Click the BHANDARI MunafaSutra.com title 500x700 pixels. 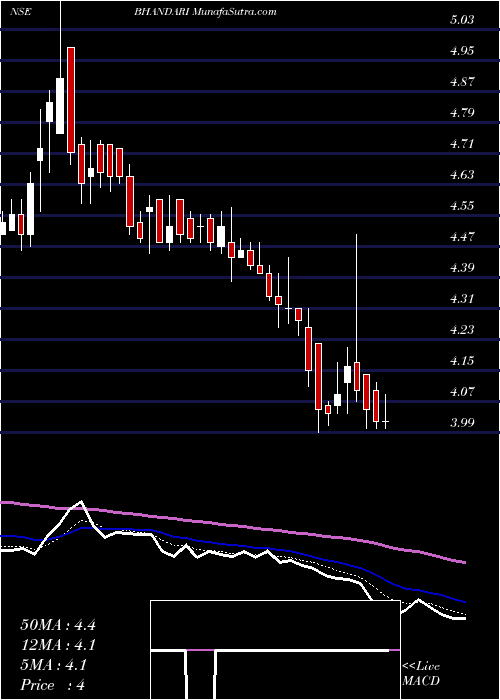click(x=205, y=12)
